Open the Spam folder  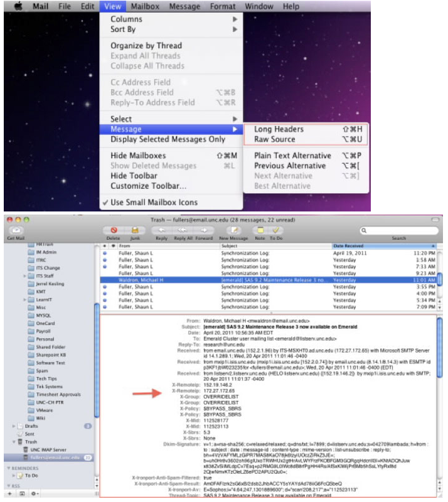[38, 371]
